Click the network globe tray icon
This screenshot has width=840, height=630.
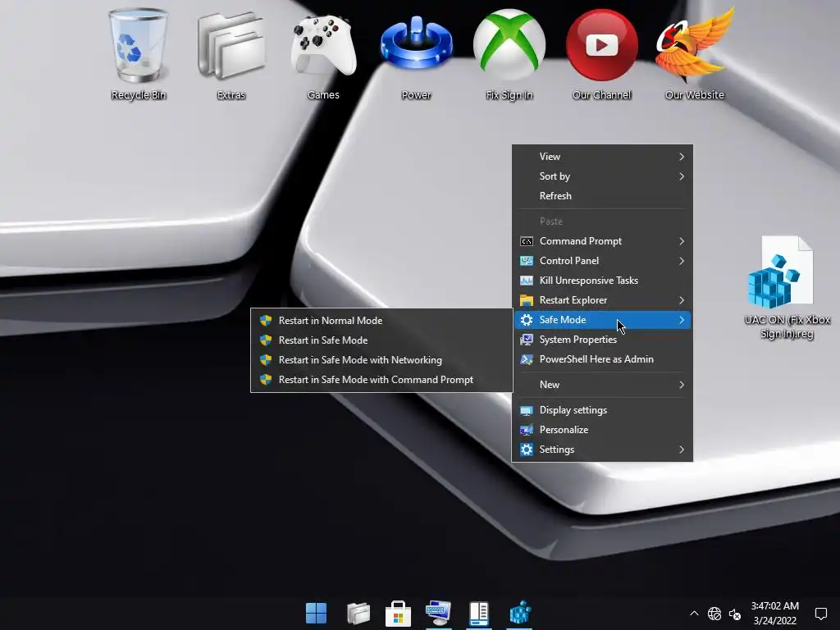[x=714, y=614]
